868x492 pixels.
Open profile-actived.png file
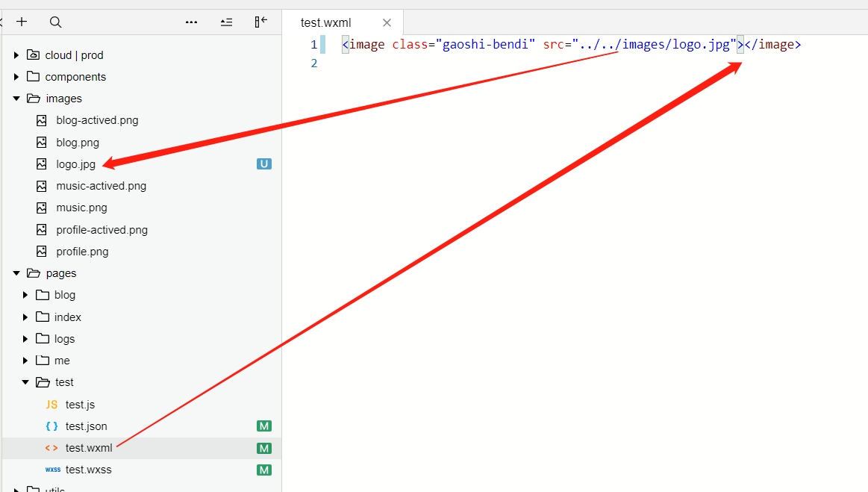pyautogui.click(x=102, y=229)
